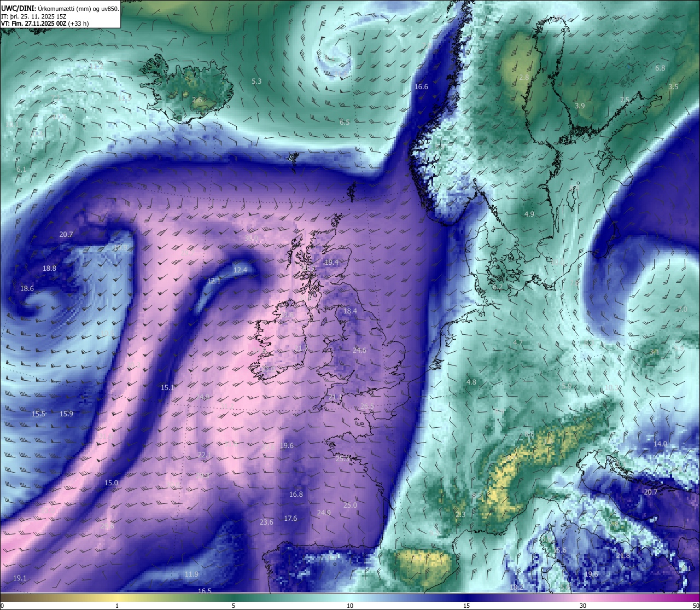The height and width of the screenshot is (610, 700).
Task: Click the '15' tick label on the legend
Action: point(466,606)
